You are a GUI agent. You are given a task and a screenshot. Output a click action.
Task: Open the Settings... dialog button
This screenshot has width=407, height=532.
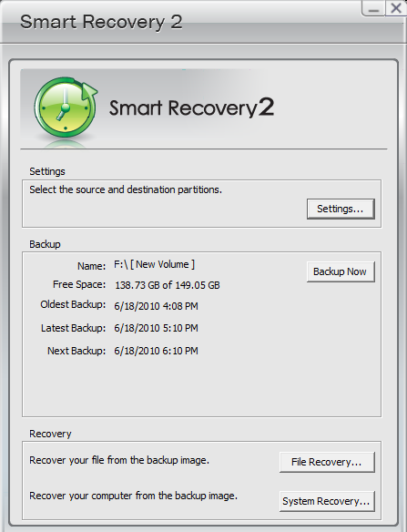(341, 209)
